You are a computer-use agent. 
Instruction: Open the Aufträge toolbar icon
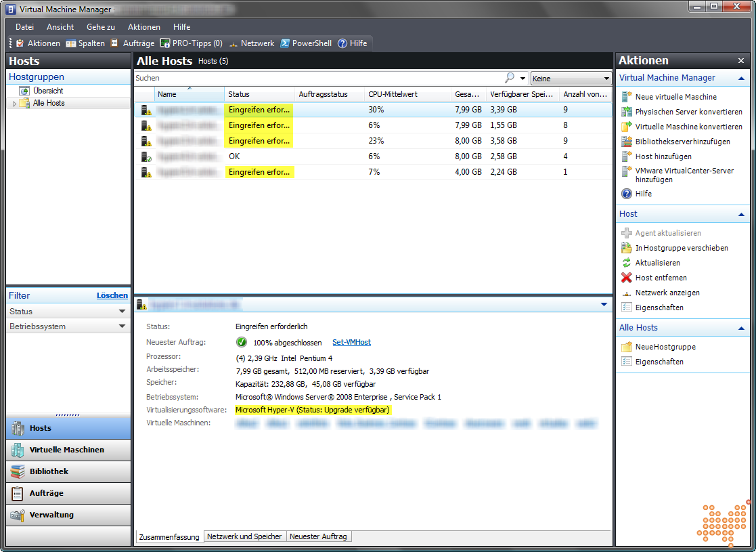pyautogui.click(x=114, y=43)
